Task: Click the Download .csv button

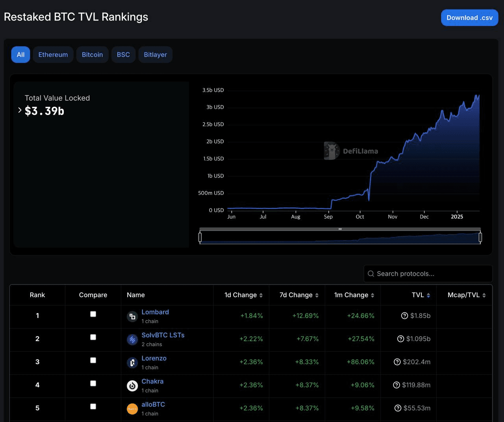Action: point(469,18)
